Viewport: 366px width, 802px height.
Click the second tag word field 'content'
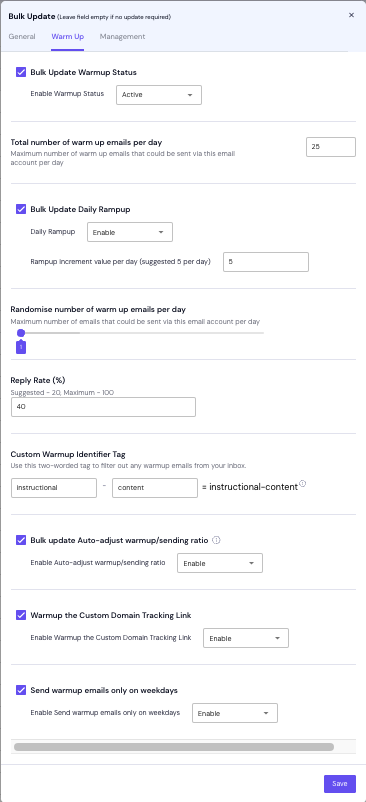coord(155,488)
